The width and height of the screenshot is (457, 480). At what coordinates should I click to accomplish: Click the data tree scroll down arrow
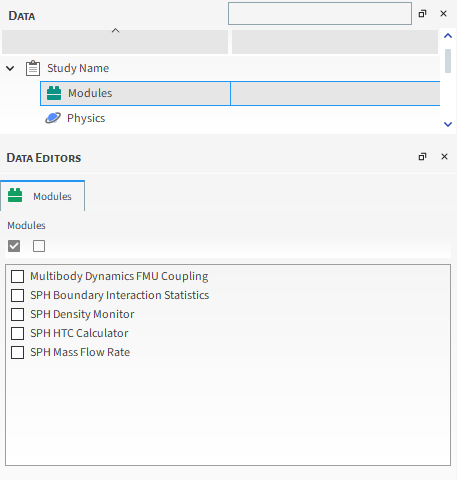(448, 124)
